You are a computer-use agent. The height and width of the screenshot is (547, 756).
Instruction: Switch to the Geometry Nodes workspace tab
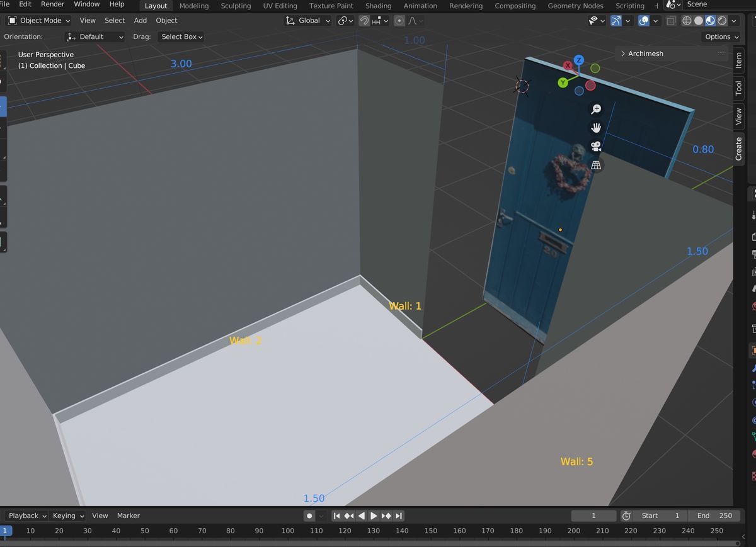tap(576, 6)
